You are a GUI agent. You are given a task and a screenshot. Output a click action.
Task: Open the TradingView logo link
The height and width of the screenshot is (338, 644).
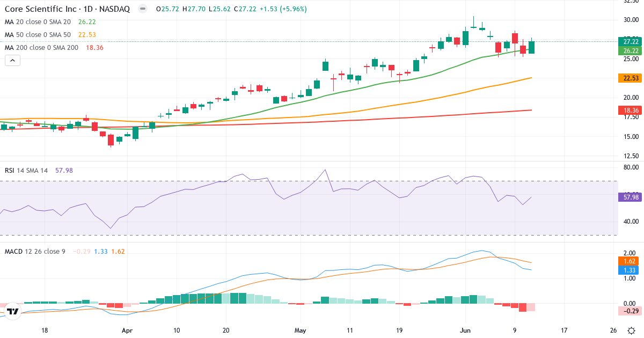(13, 311)
